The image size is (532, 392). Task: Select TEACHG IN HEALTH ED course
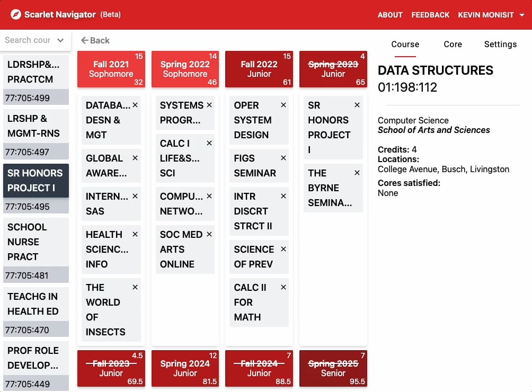pyautogui.click(x=36, y=304)
